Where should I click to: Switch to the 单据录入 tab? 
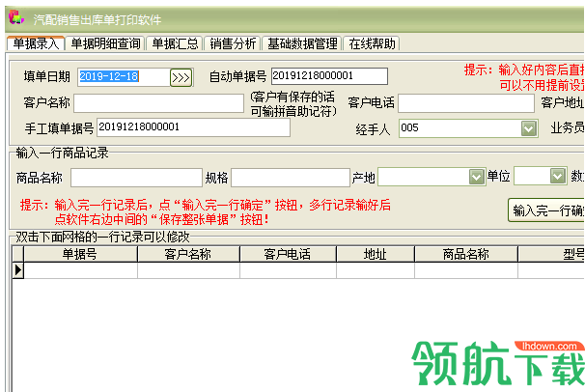[36, 43]
